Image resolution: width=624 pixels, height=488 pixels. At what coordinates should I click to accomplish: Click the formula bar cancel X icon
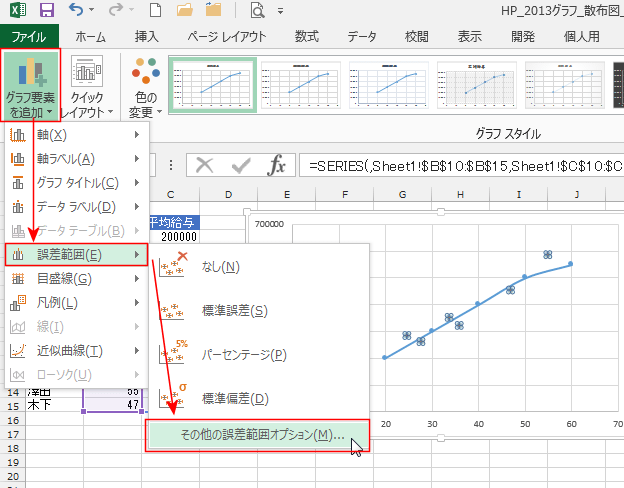tap(205, 165)
